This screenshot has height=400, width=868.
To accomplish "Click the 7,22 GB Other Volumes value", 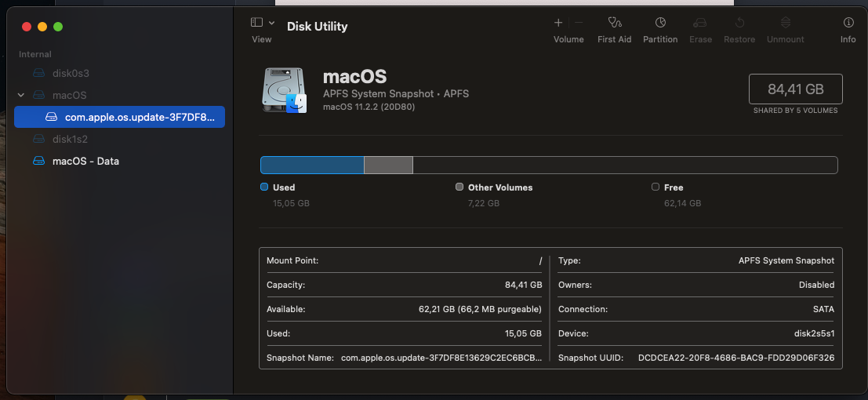I will tap(484, 203).
